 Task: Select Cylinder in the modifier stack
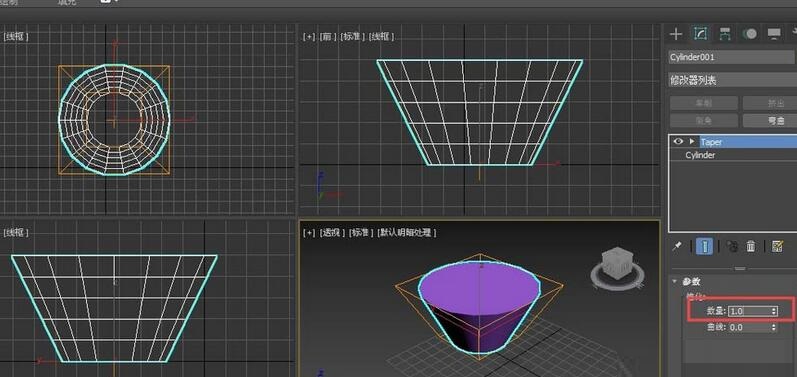(x=700, y=155)
